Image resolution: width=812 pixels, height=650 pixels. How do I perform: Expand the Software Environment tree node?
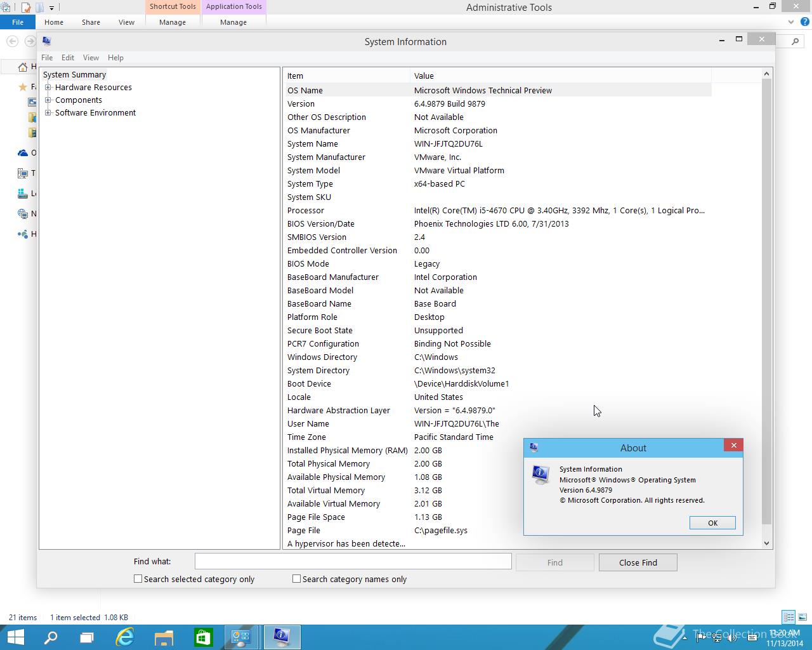point(48,112)
